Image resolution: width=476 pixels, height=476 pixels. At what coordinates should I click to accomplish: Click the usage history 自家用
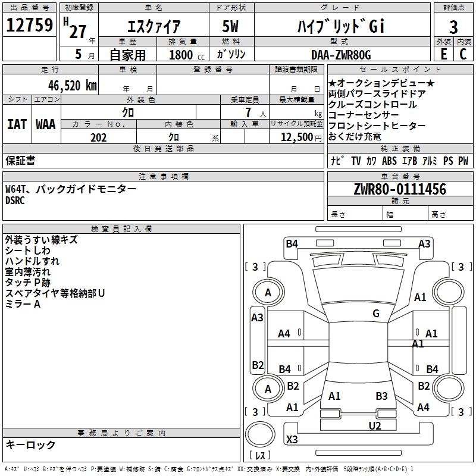(x=127, y=55)
